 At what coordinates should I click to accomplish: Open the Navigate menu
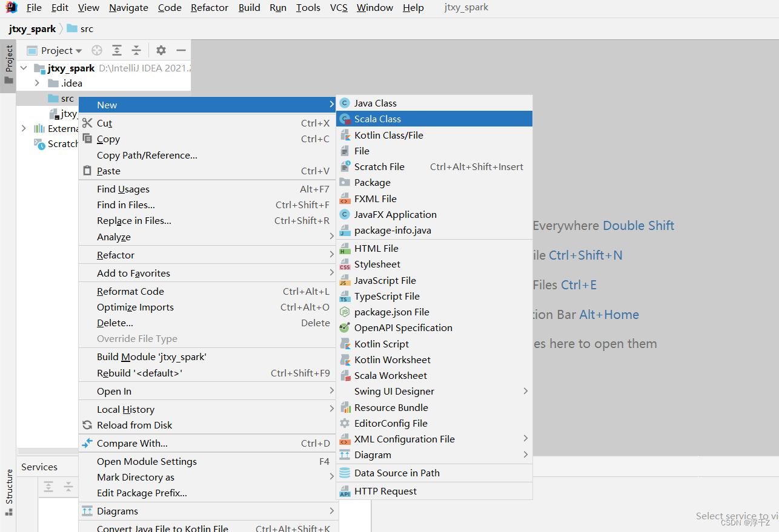(128, 8)
